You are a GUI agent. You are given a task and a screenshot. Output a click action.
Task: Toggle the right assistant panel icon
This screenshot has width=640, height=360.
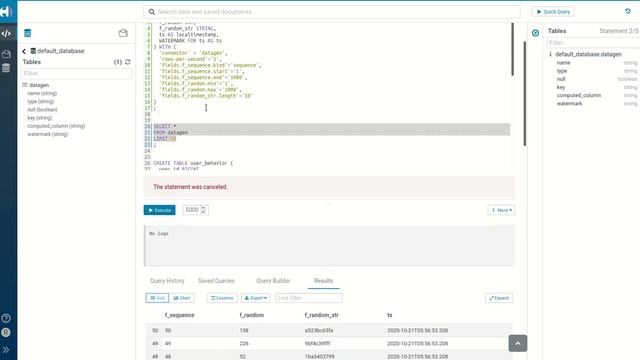[535, 33]
